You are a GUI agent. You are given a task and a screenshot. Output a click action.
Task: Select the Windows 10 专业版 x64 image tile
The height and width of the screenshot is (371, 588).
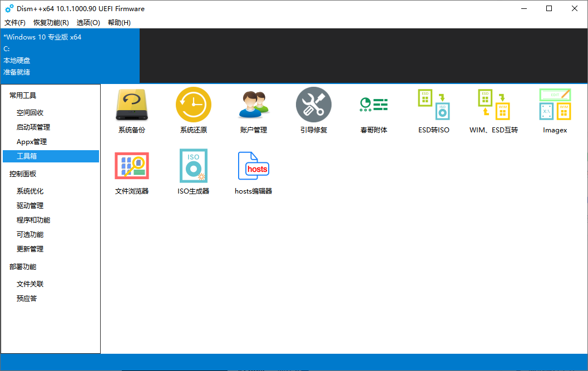(70, 56)
